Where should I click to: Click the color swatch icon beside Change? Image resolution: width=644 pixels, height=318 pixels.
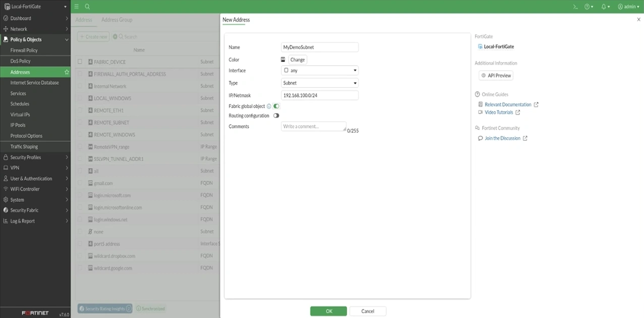pos(283,60)
